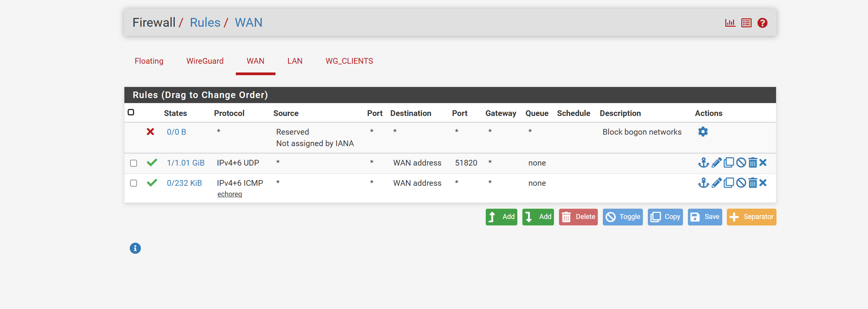Kill states X icon on ICMP rule
Viewport: 868px width, 309px height.
[x=763, y=183]
